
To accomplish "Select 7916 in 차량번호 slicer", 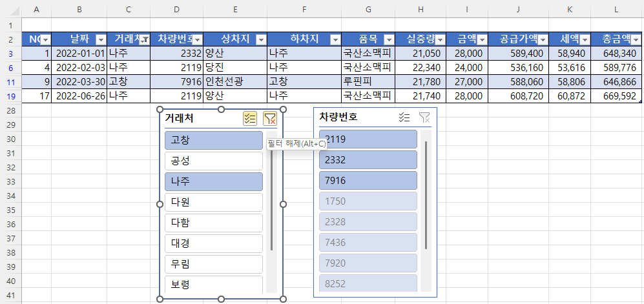I will click(x=368, y=181).
